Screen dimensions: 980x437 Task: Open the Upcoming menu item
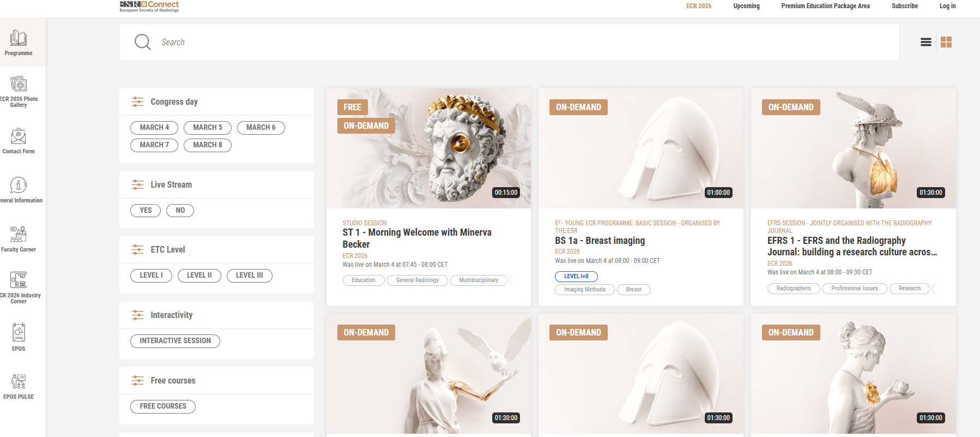pos(746,6)
